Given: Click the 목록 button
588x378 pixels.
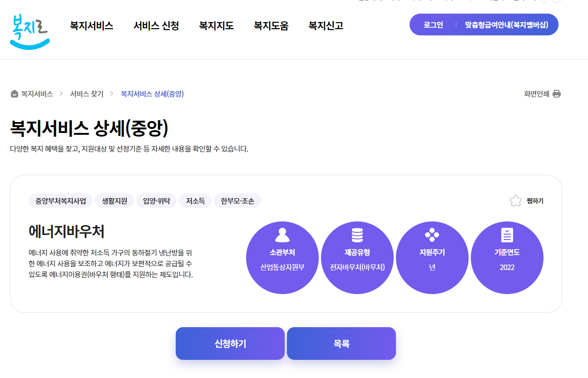Looking at the screenshot, I should click(341, 344).
